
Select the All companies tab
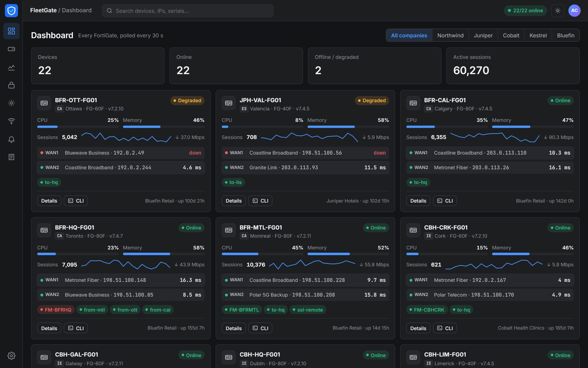[409, 35]
